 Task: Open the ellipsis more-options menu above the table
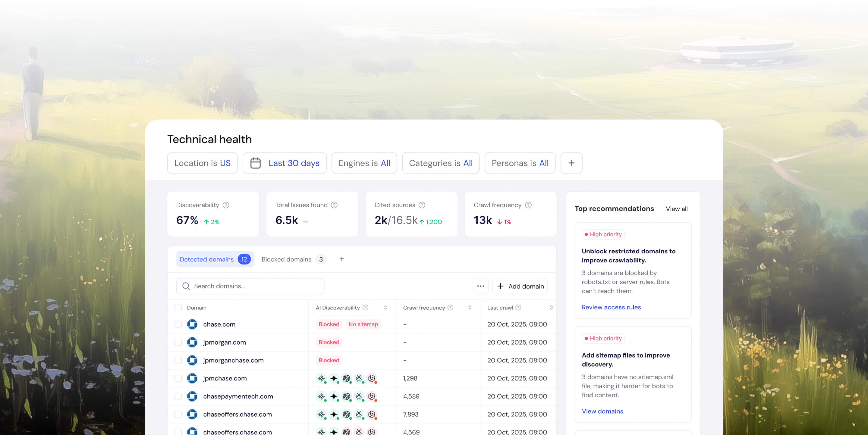click(480, 286)
